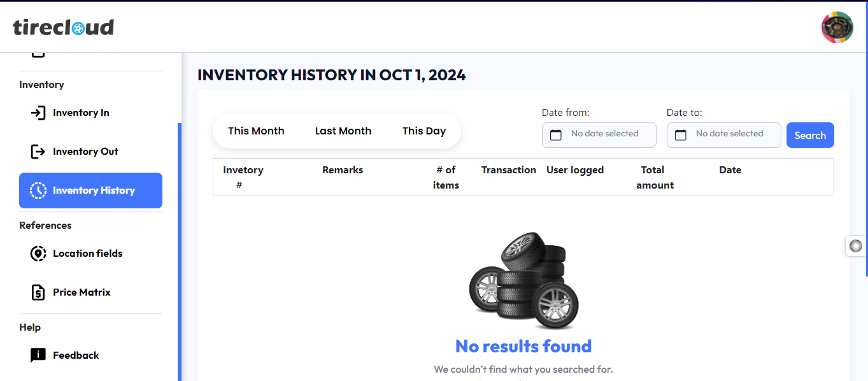Click the Total amount column header
This screenshot has height=381, width=868.
click(x=655, y=177)
